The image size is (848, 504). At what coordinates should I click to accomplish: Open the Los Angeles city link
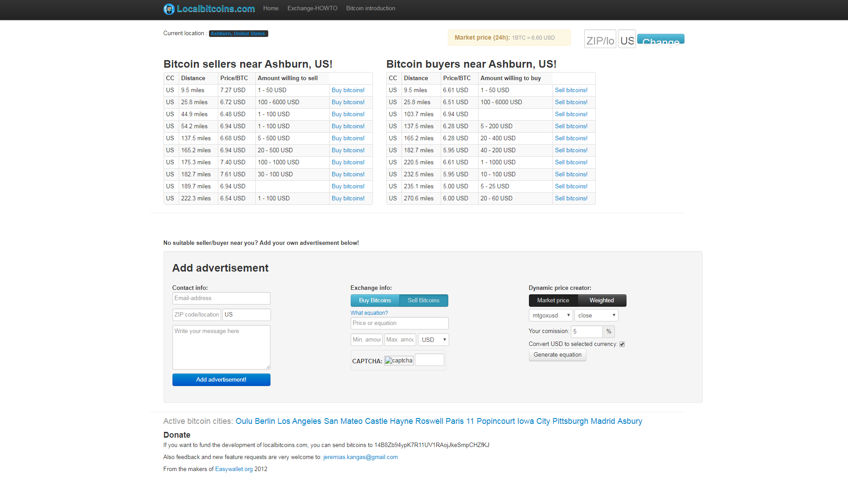click(299, 421)
